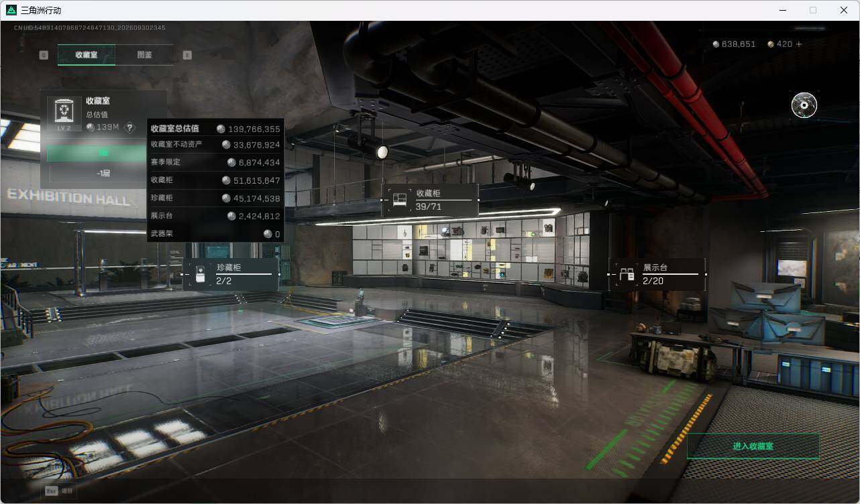Click the Q key previous-tab icon
The image size is (860, 504).
[x=44, y=55]
